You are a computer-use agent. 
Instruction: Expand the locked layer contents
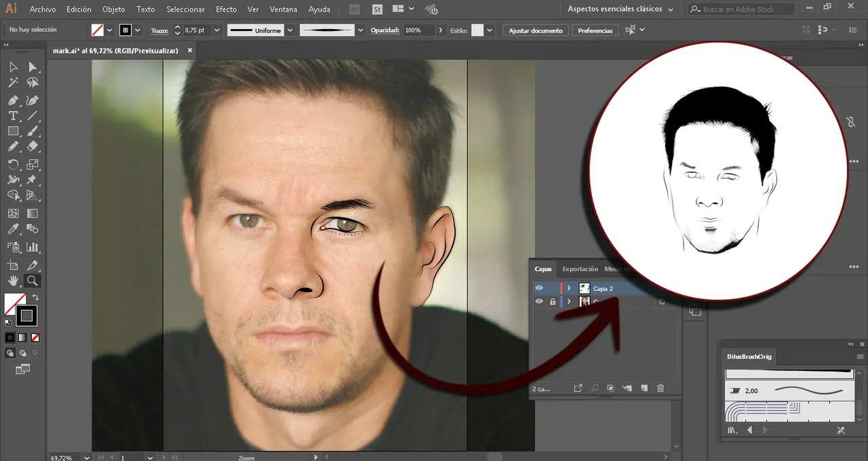click(569, 302)
